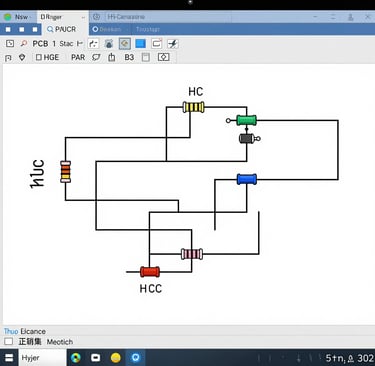Click the HCC label text
Screen dimensions: 375x366
point(151,289)
